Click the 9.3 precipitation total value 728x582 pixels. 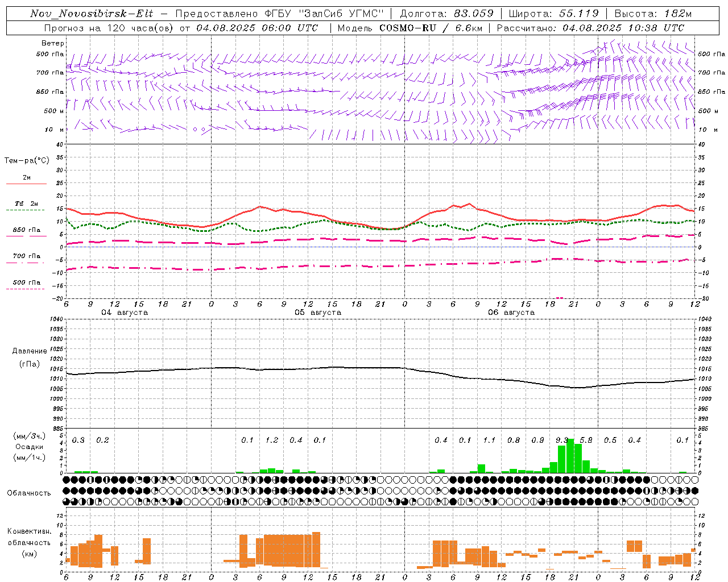(x=562, y=440)
